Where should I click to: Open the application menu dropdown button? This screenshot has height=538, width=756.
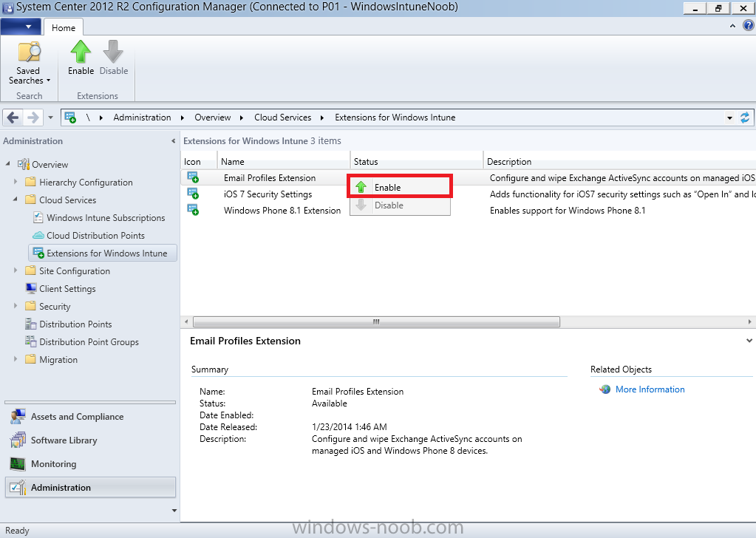[21, 27]
